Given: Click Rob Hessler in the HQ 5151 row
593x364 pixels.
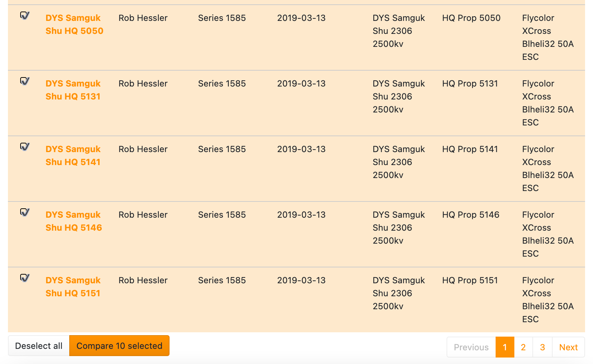Looking at the screenshot, I should point(143,280).
